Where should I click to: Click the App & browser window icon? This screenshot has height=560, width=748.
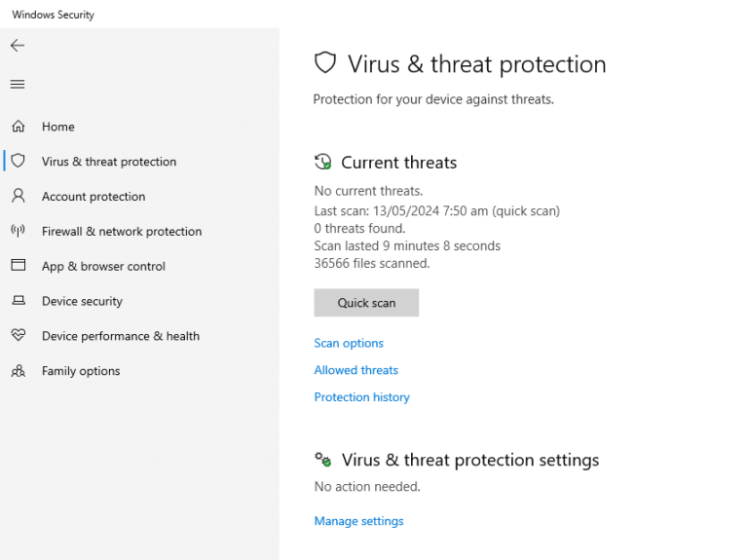tap(18, 266)
